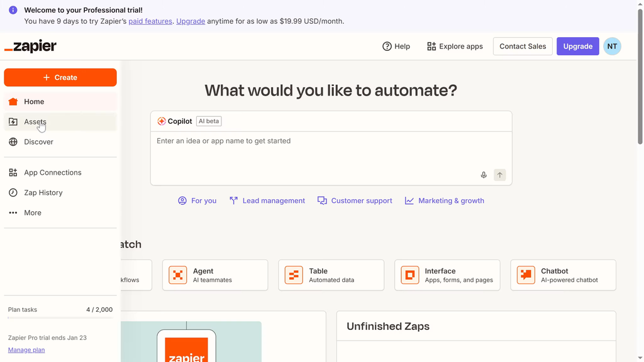Open the Table Automated data card
The height and width of the screenshot is (362, 644).
(x=331, y=275)
